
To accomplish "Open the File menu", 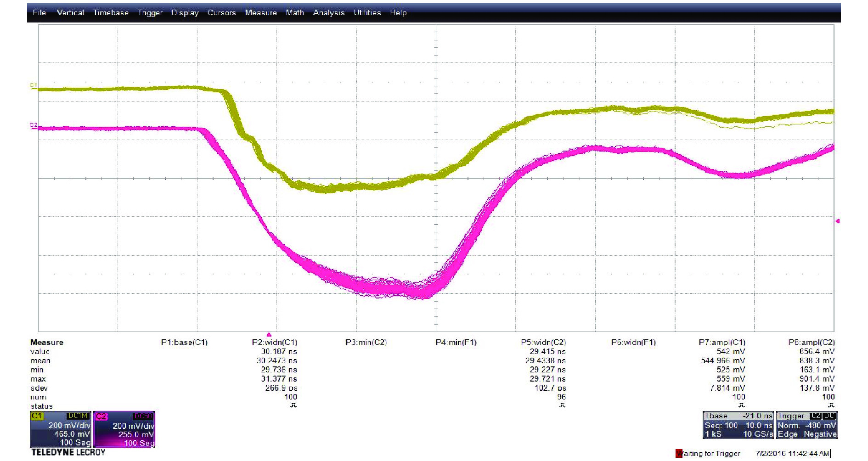I will [39, 12].
